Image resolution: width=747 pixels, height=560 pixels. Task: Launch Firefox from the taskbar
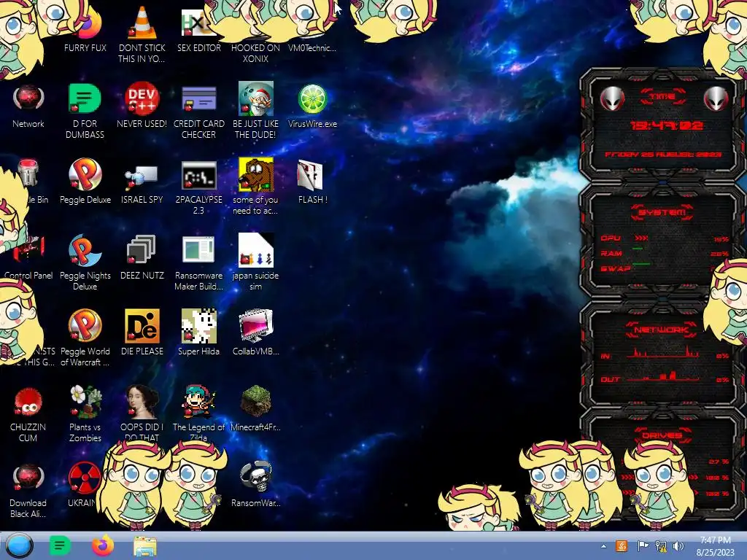coord(102,545)
